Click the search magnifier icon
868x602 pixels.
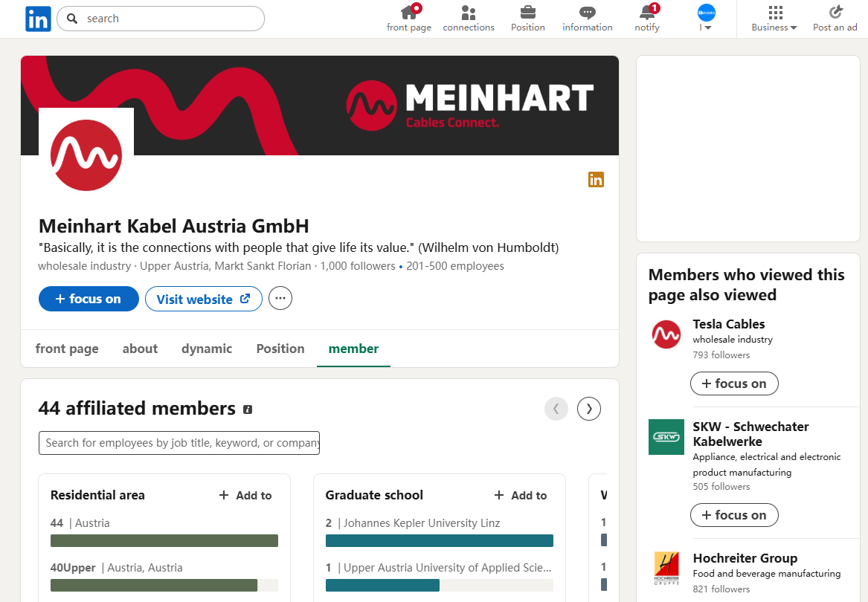pos(72,19)
